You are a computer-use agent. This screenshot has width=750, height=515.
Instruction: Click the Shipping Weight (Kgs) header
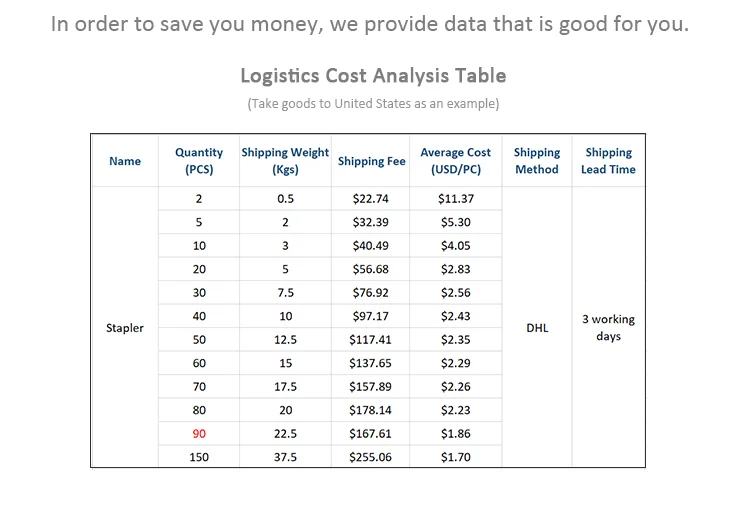(x=285, y=161)
